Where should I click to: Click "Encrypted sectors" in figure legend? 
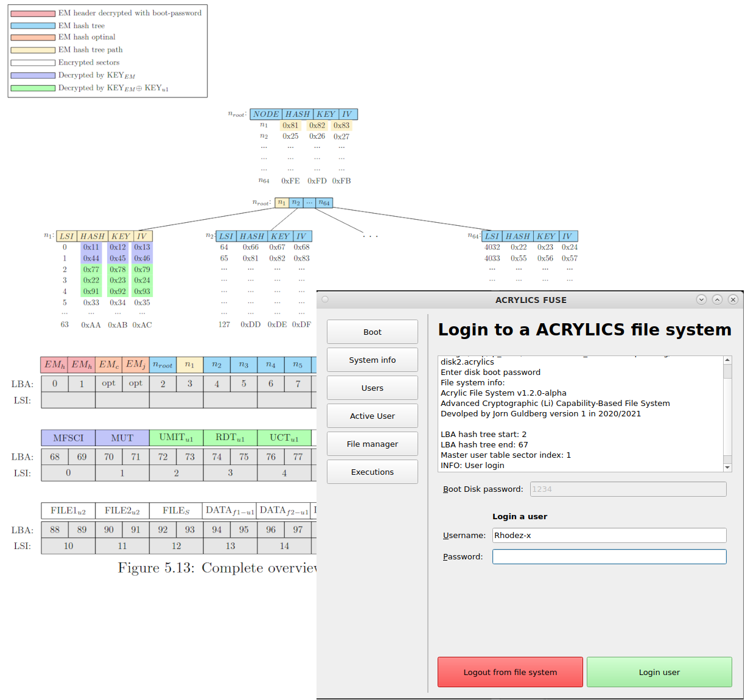[89, 63]
